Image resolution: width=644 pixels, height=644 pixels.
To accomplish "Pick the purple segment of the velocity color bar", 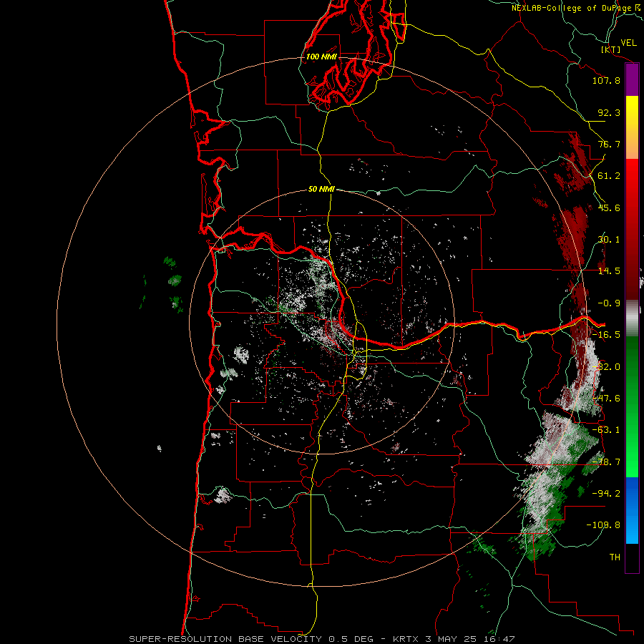I will (632, 79).
